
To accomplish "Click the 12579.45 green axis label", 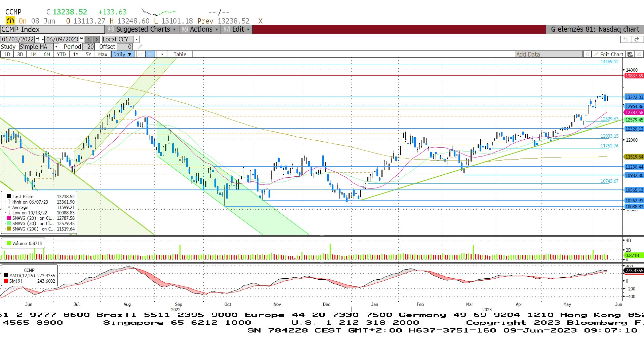I will [634, 120].
